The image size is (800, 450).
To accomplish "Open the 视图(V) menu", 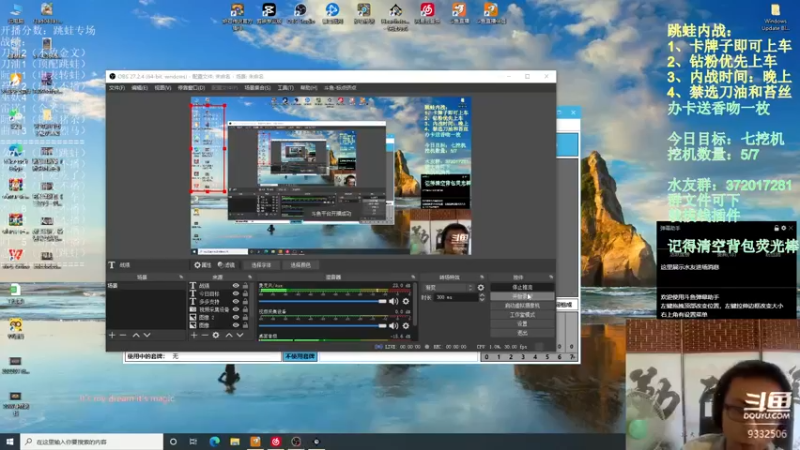I will (x=163, y=88).
